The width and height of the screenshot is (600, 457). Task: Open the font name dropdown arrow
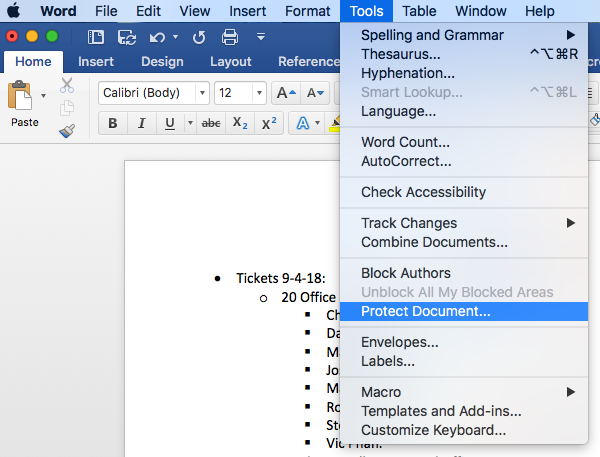[202, 93]
